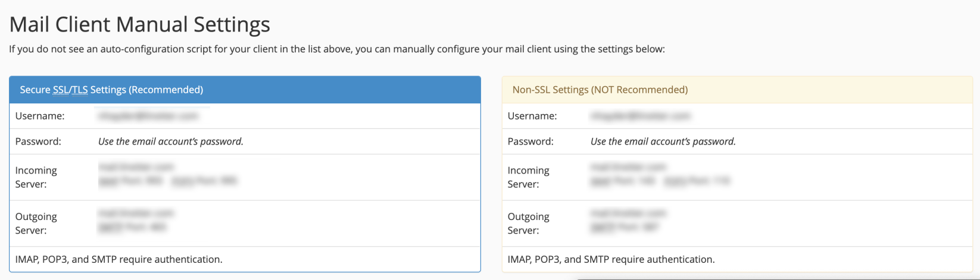Click Password label in Non-SSL panel
This screenshot has width=980, height=280.
tap(530, 141)
